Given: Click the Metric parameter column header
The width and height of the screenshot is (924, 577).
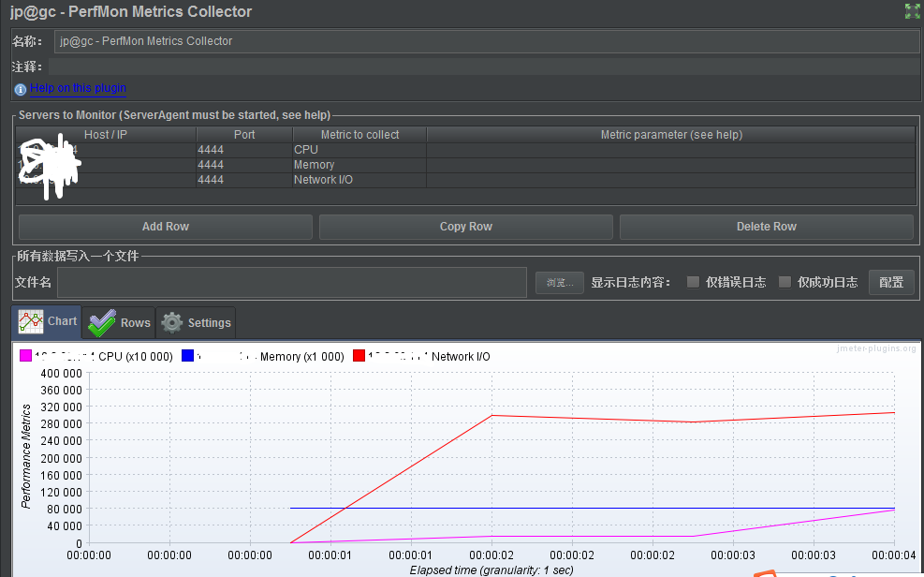Looking at the screenshot, I should (671, 134).
